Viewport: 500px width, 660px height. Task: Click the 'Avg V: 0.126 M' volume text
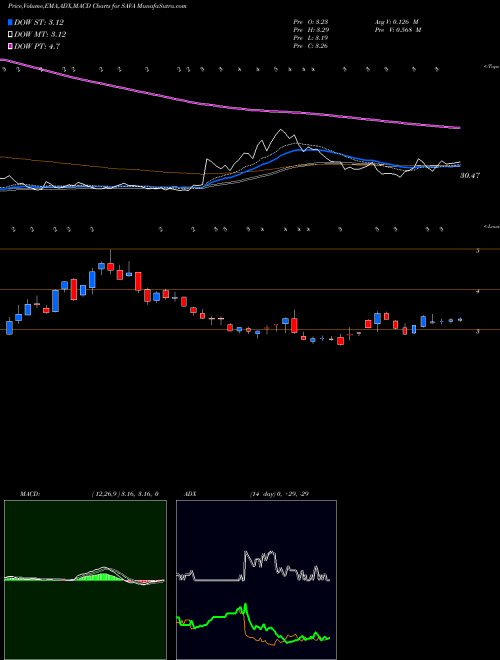click(396, 21)
